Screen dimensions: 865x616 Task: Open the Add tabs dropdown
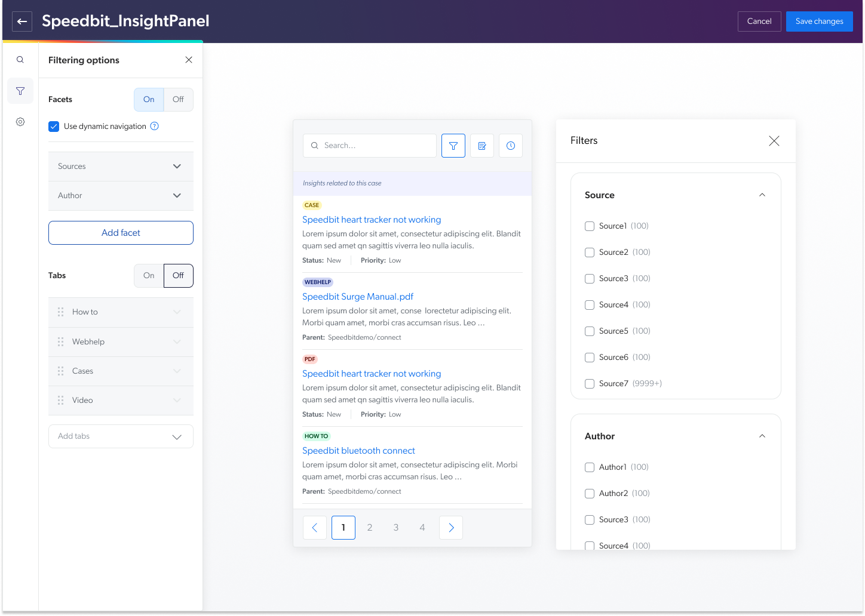tap(177, 436)
